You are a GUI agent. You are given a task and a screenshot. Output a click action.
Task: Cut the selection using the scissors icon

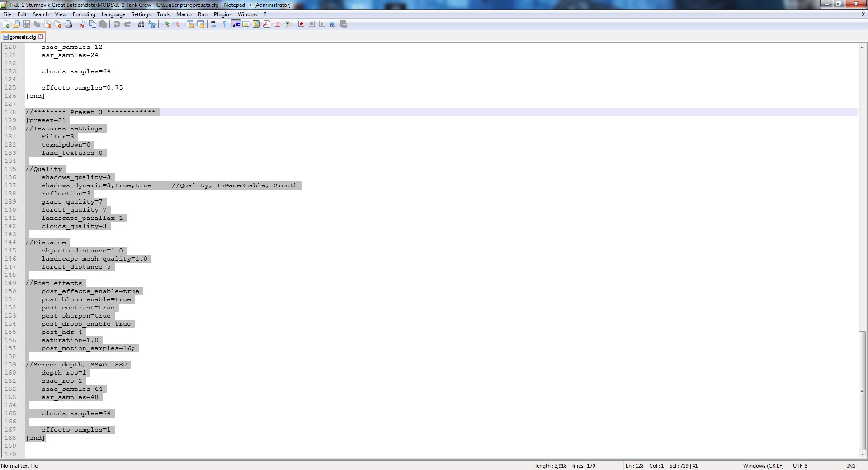(82, 24)
